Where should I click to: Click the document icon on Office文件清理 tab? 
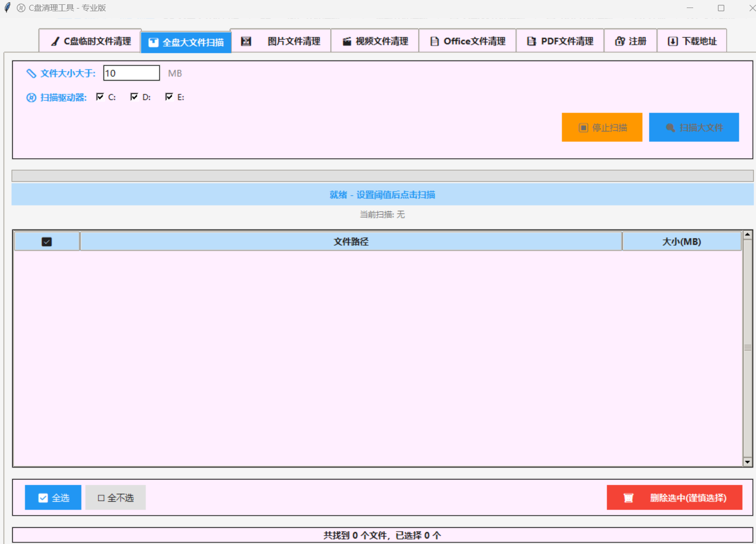coord(434,41)
